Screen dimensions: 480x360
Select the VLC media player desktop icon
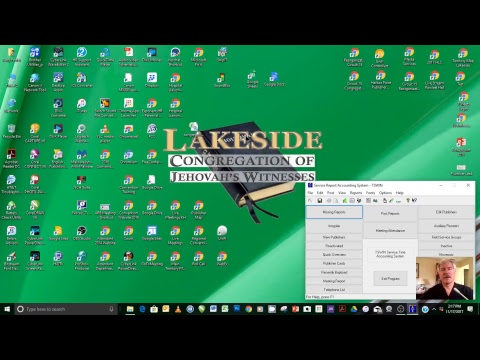(105, 133)
